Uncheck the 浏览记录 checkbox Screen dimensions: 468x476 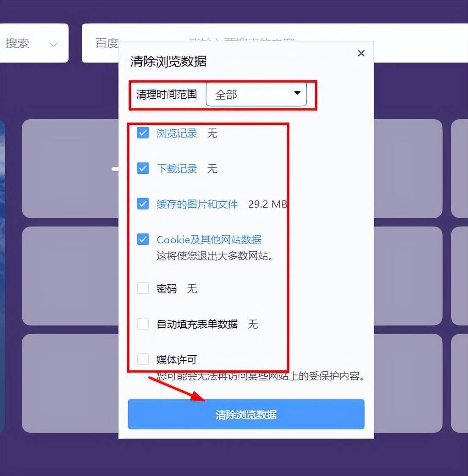coord(143,133)
